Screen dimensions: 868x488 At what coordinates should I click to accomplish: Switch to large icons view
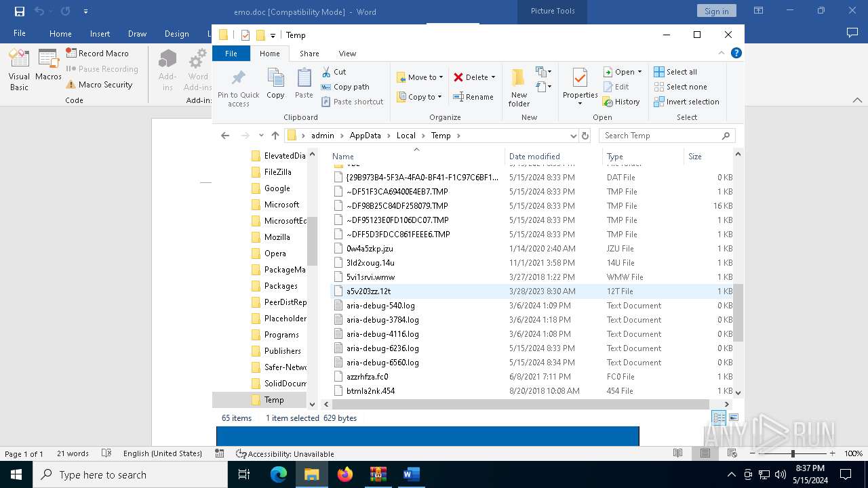[x=733, y=418]
